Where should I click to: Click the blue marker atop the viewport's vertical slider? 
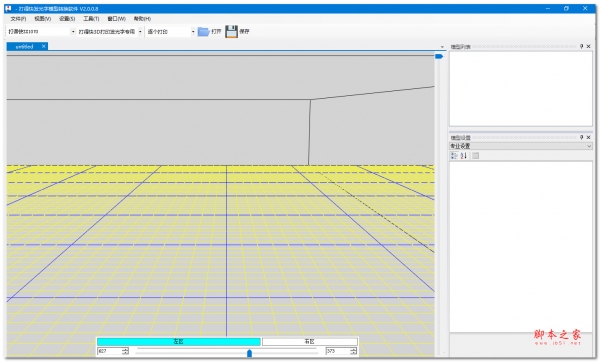(439, 56)
